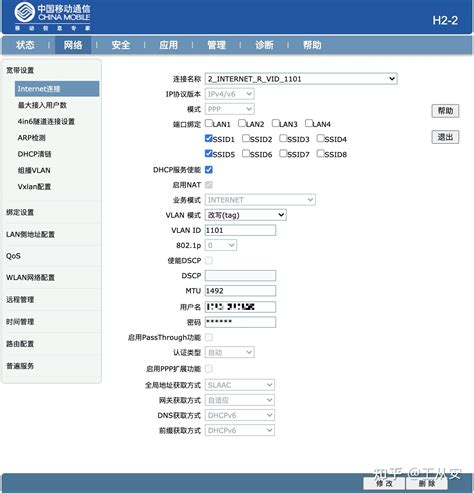This screenshot has width=474, height=493.
Task: Check the SSID7 checkbox
Action: point(283,153)
